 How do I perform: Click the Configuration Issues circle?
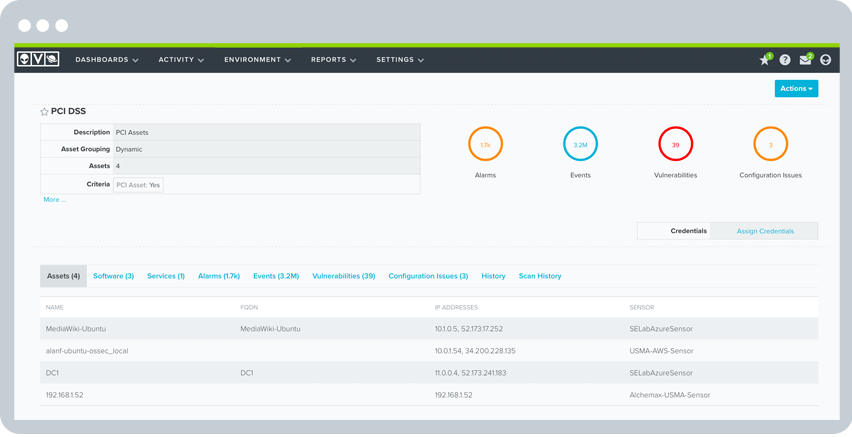[770, 145]
